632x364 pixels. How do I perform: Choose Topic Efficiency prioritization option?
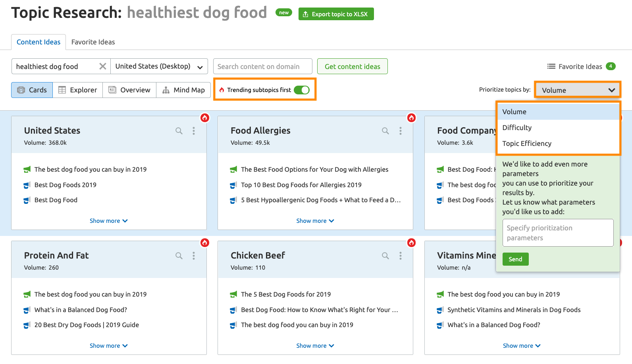point(527,144)
